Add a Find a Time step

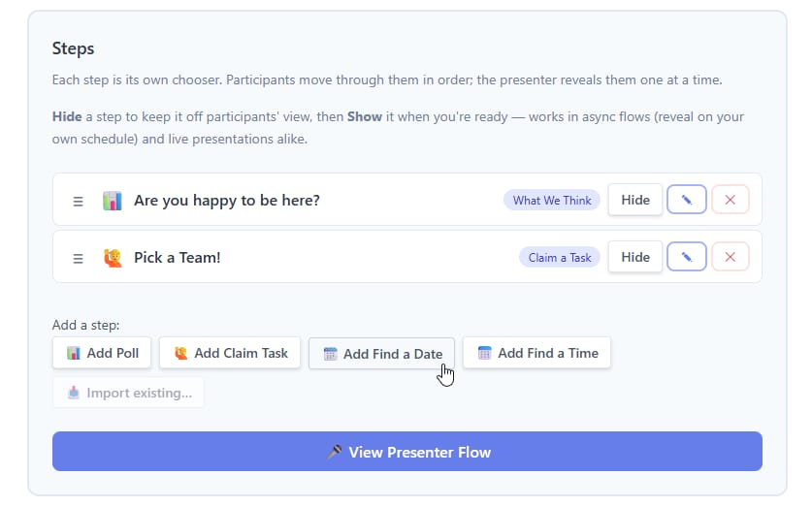[536, 353]
